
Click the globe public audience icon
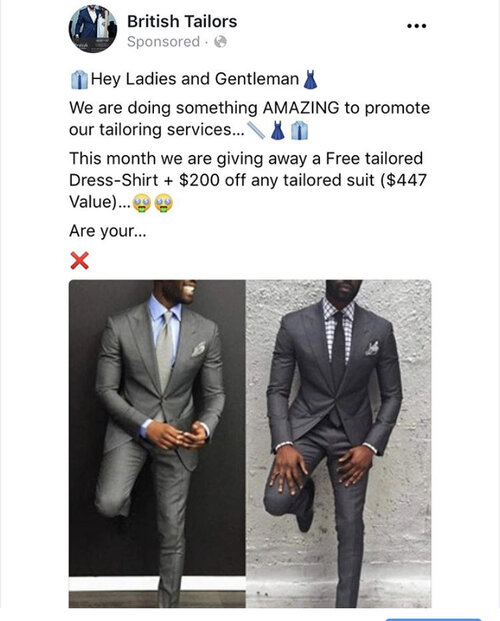[x=220, y=42]
